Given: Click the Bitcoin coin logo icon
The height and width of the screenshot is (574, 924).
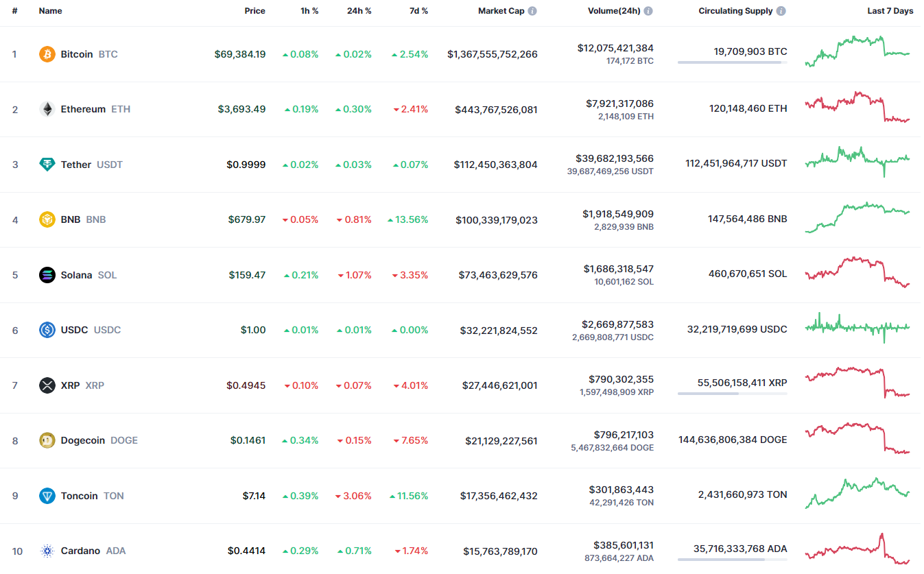Looking at the screenshot, I should (47, 54).
